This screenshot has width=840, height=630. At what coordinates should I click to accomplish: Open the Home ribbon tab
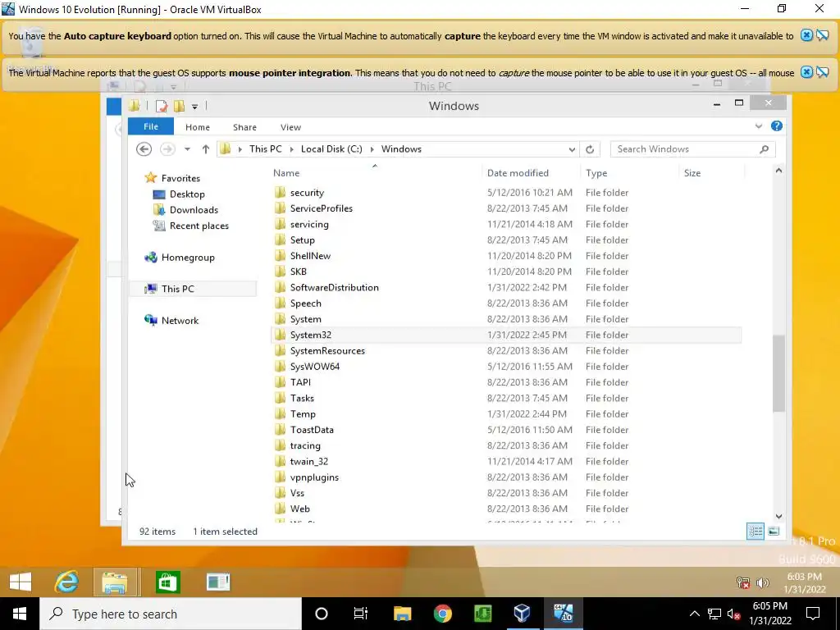[198, 127]
